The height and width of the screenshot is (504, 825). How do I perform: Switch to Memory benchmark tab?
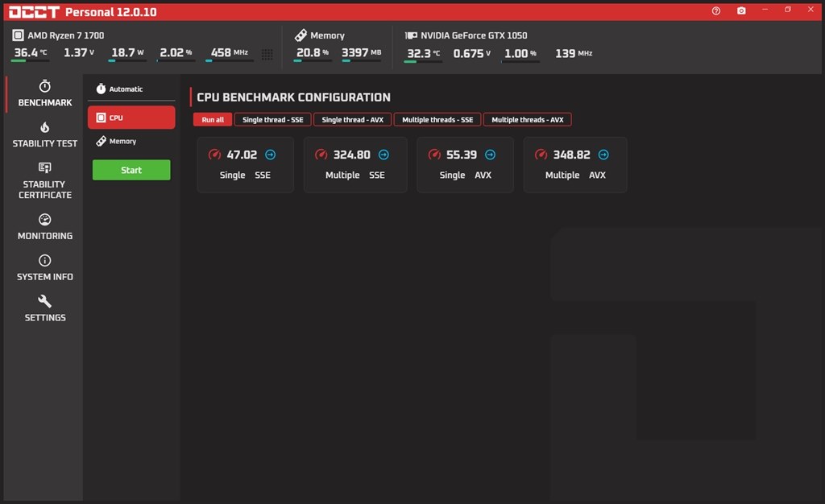(x=122, y=142)
